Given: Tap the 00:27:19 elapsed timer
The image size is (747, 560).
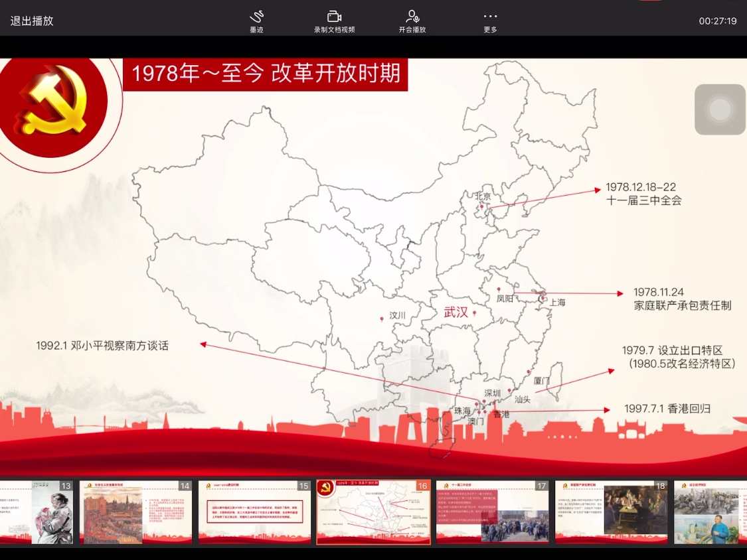Looking at the screenshot, I should [x=717, y=21].
